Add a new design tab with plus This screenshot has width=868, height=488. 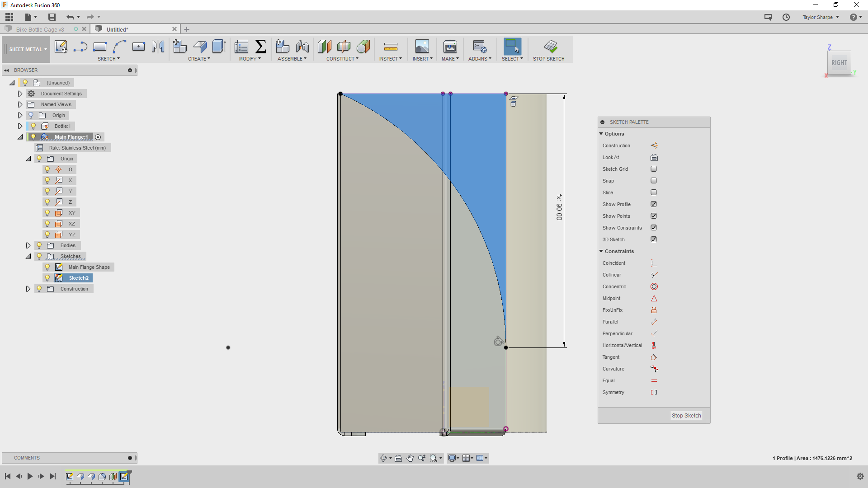[x=187, y=29]
